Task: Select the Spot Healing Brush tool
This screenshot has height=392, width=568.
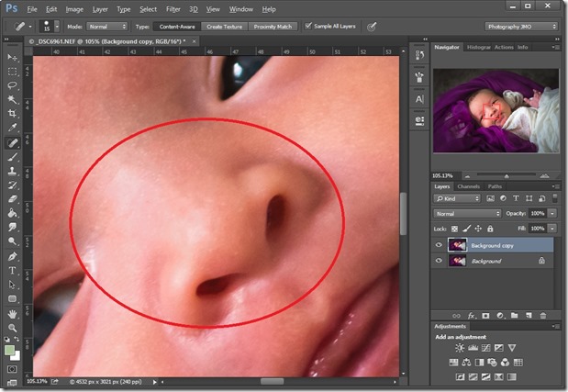Action: (x=12, y=142)
